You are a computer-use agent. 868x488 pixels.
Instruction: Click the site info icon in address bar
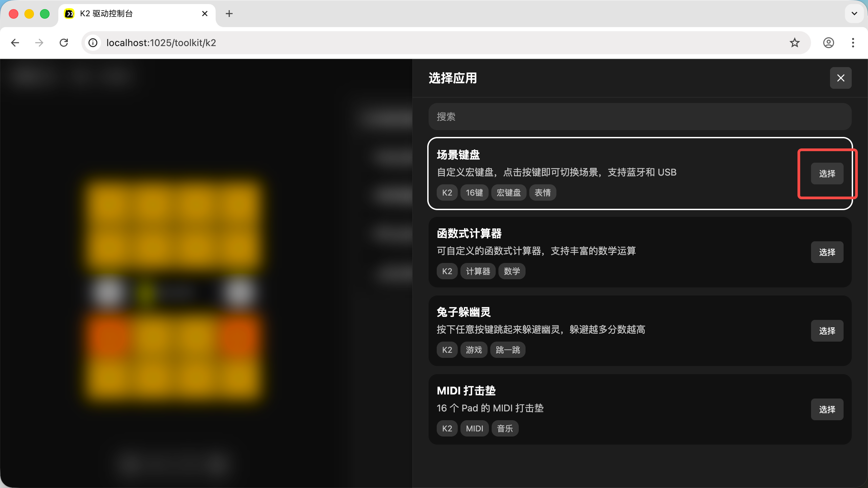tap(93, 43)
